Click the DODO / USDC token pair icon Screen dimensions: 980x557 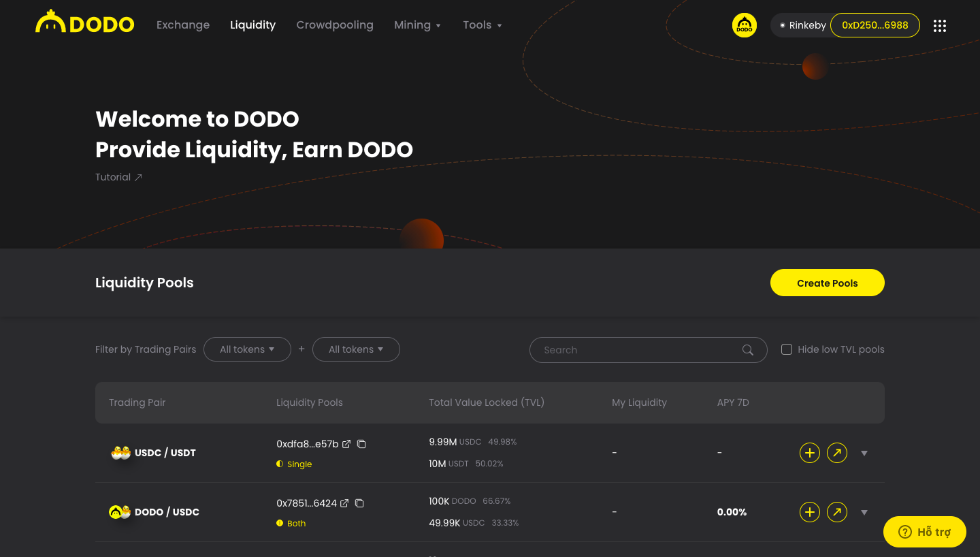120,512
